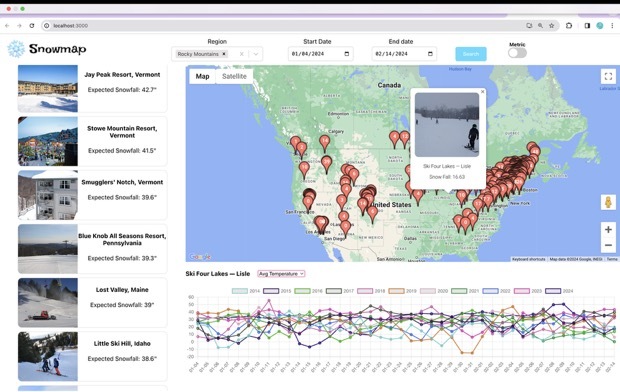Image resolution: width=620 pixels, height=392 pixels.
Task: Open the Smugglers' Notch photo
Action: coord(48,195)
